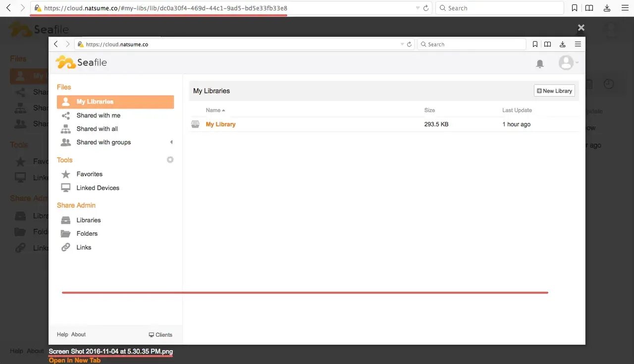Click the Search box inside the preview image

[472, 44]
